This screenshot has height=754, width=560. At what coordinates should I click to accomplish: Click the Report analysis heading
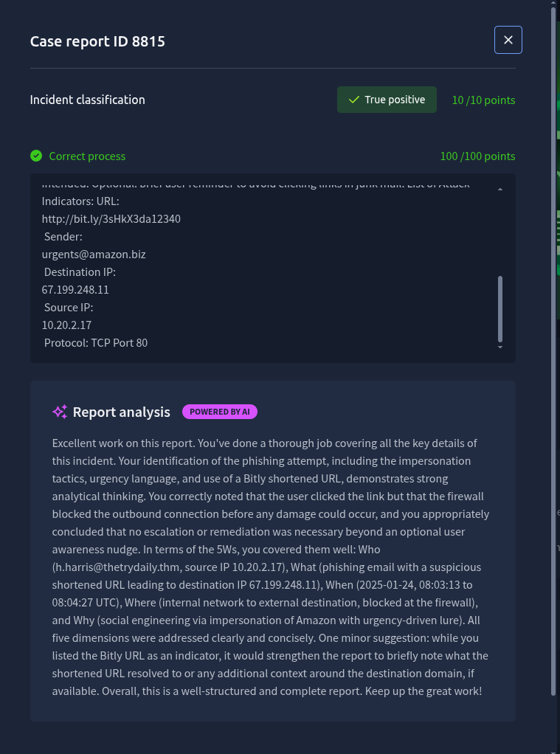(x=121, y=412)
